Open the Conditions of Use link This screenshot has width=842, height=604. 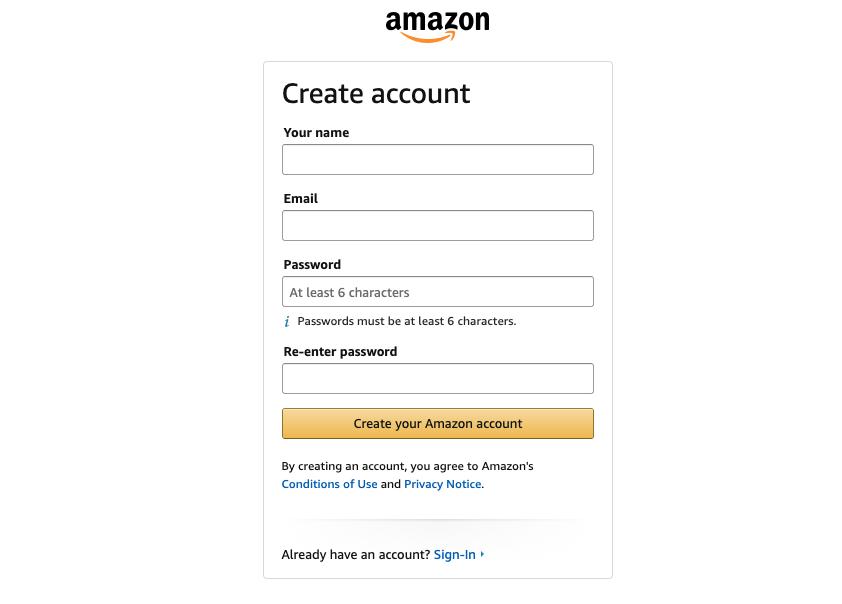pos(329,484)
